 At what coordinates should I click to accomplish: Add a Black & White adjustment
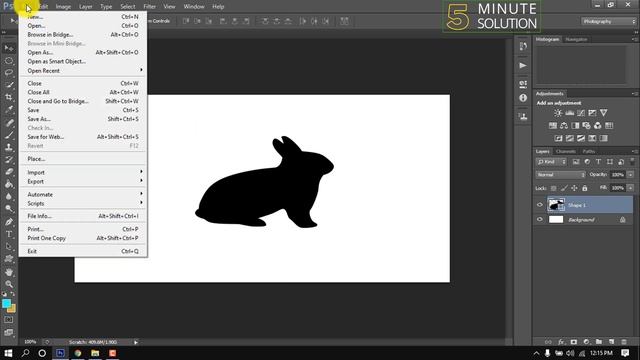[575, 126]
